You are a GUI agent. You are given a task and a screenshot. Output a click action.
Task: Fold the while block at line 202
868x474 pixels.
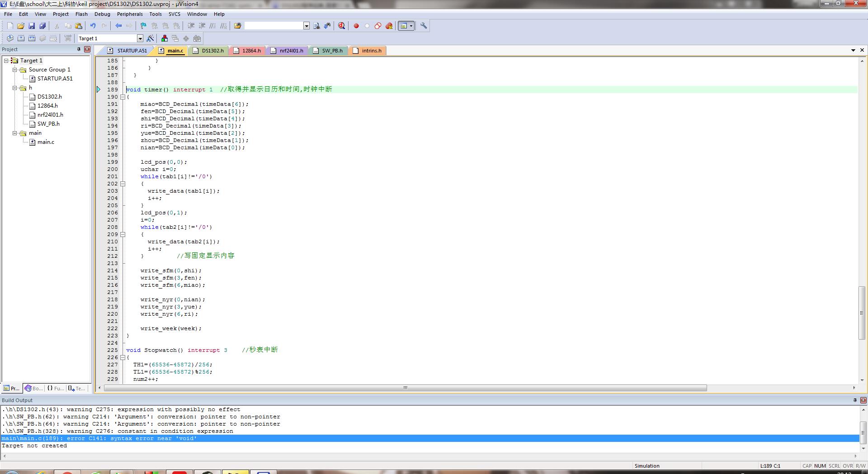coord(123,184)
